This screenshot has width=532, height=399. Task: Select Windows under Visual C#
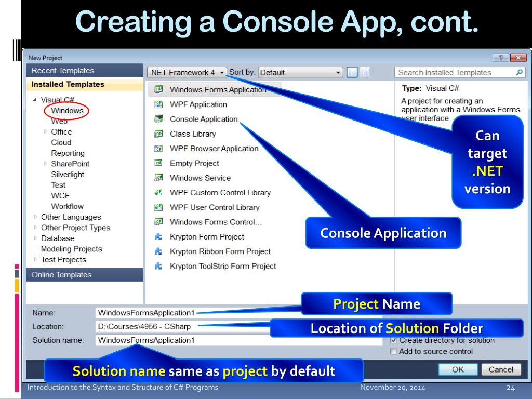[67, 111]
